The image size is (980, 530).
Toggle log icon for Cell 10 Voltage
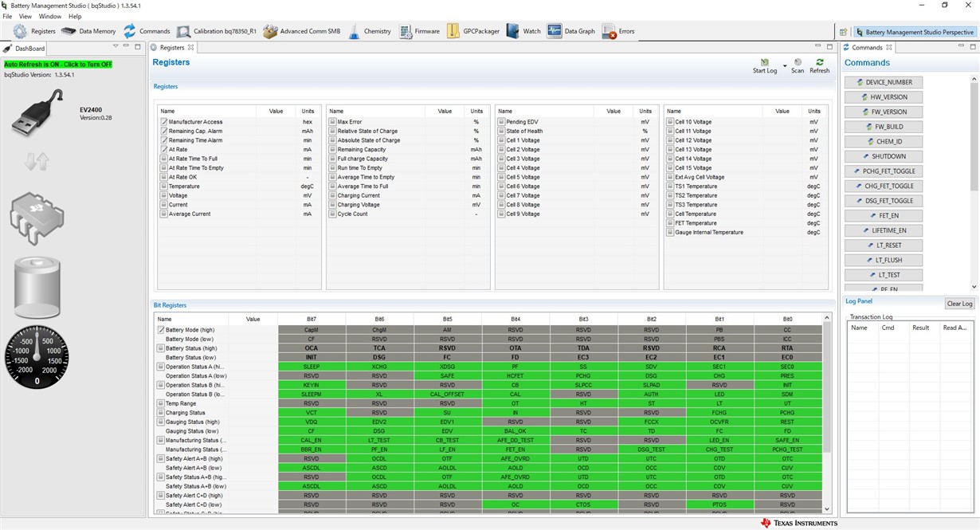click(670, 122)
